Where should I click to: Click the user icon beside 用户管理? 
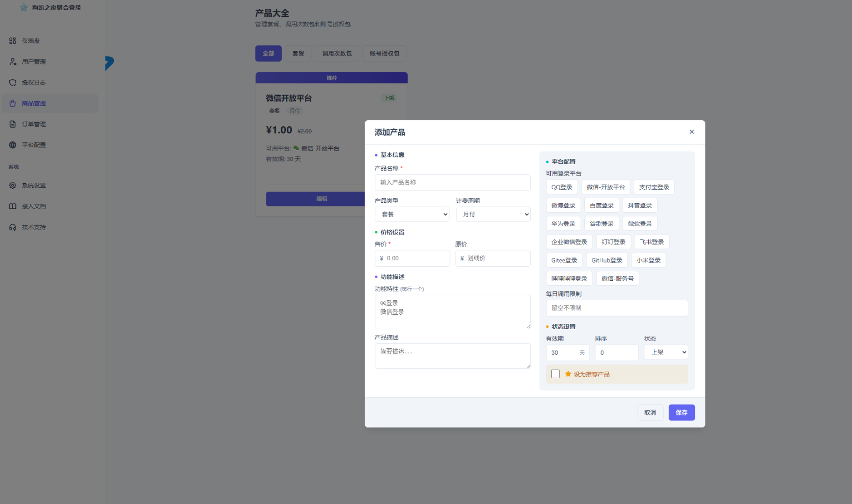(13, 62)
